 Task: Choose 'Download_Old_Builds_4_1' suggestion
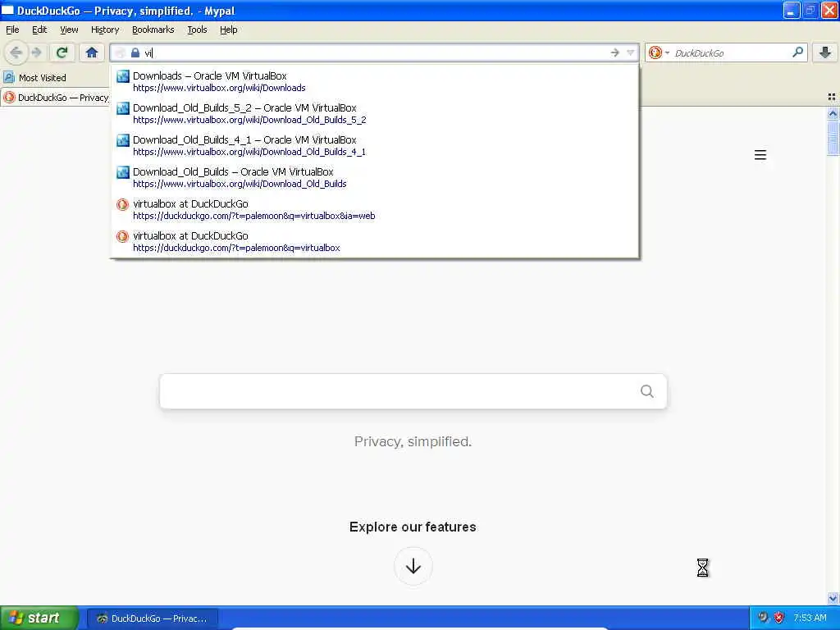tap(374, 145)
